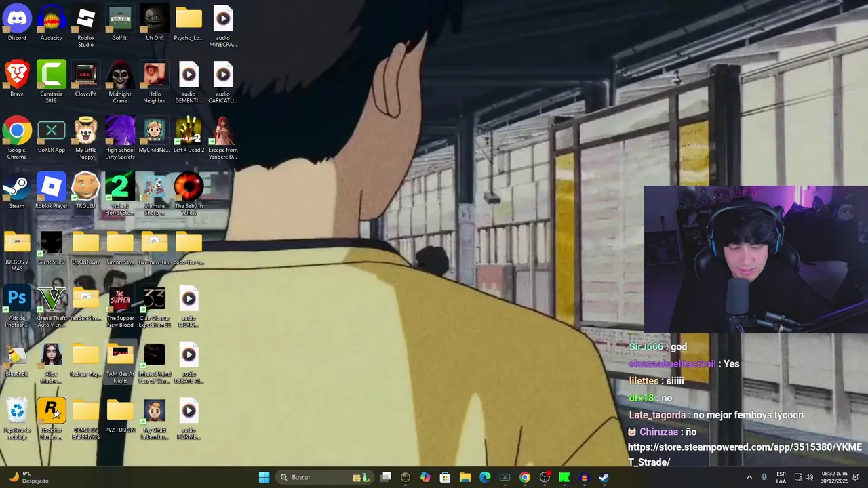Select the My Child Lebensbo... icon

coord(154,419)
